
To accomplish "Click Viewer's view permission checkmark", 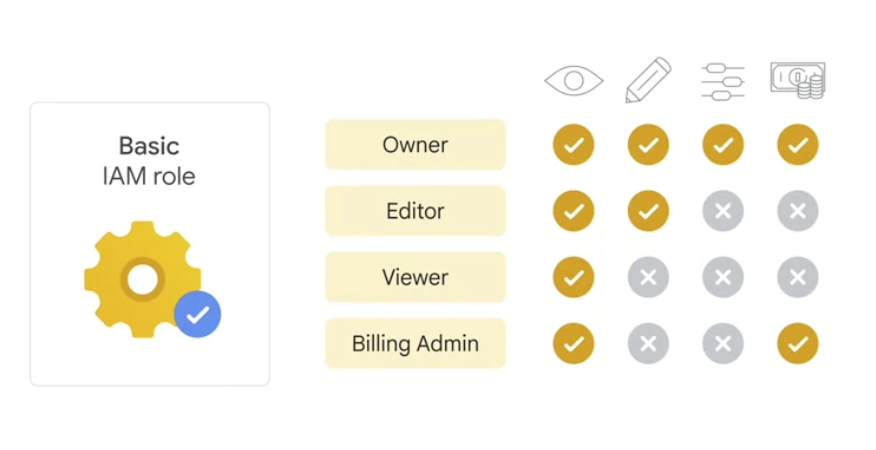I will coord(573,277).
